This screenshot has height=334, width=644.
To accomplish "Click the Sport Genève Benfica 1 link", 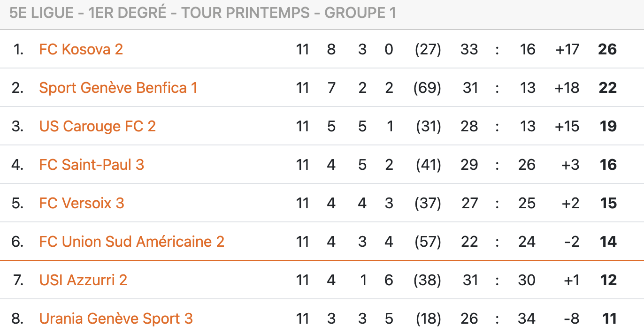I will 118,88.
